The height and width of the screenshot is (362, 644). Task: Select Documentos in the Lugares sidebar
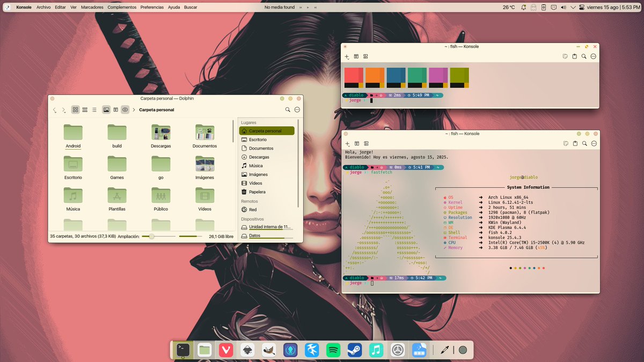(267, 148)
